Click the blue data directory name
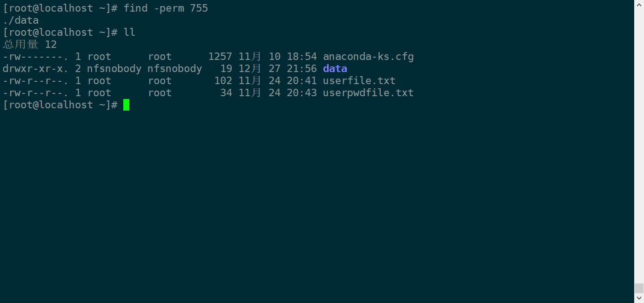The width and height of the screenshot is (644, 303). (335, 69)
